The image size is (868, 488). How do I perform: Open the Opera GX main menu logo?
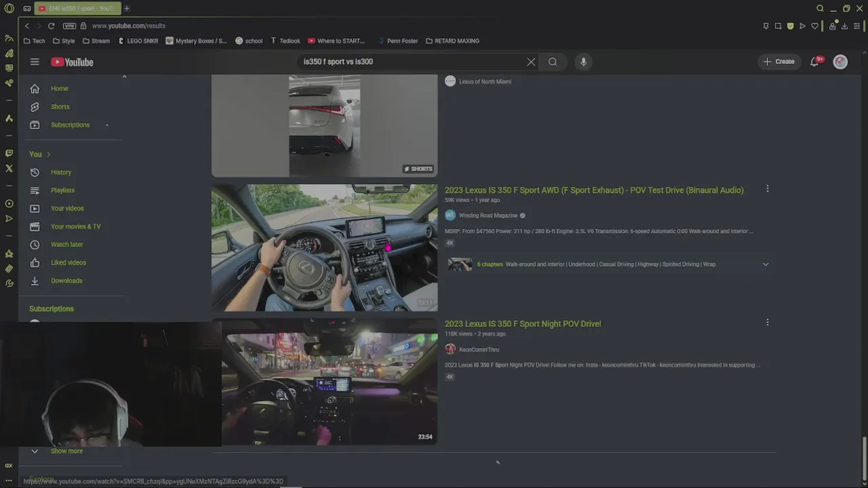coord(9,8)
